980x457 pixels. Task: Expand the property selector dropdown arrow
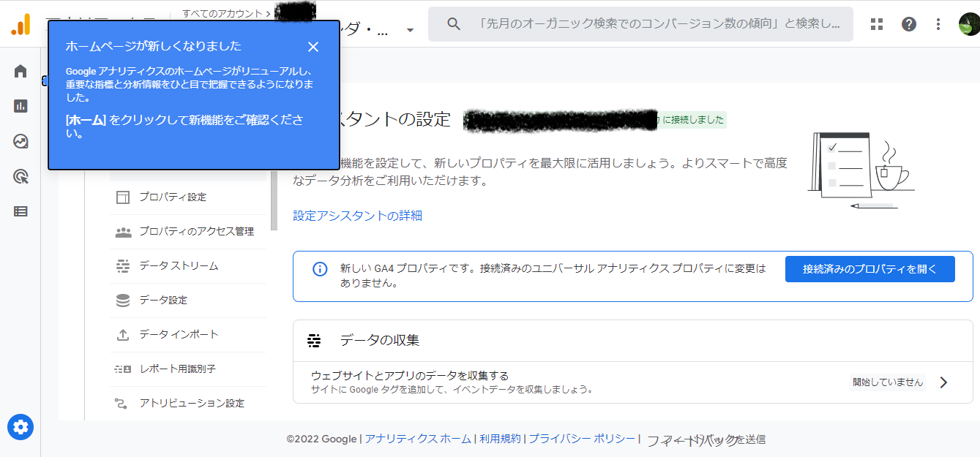pyautogui.click(x=410, y=31)
